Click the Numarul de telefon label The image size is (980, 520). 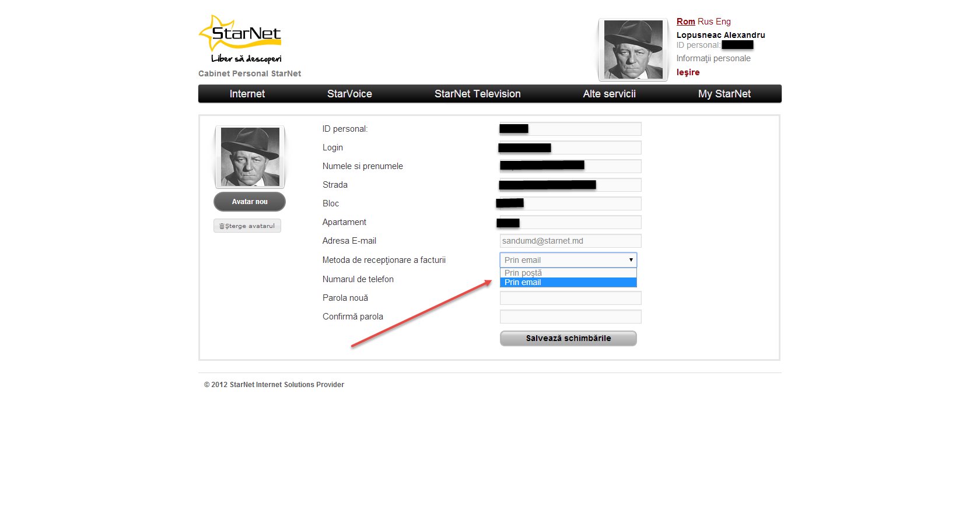coord(358,279)
